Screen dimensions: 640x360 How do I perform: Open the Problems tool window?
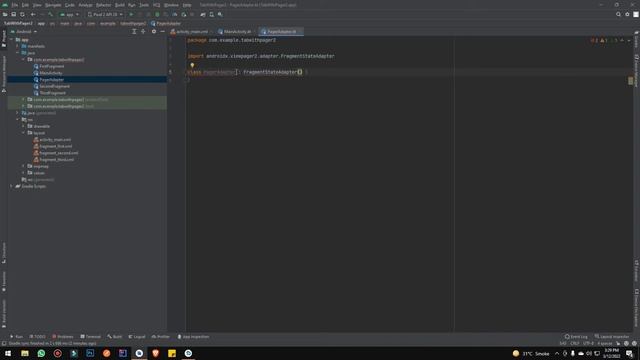(x=63, y=337)
